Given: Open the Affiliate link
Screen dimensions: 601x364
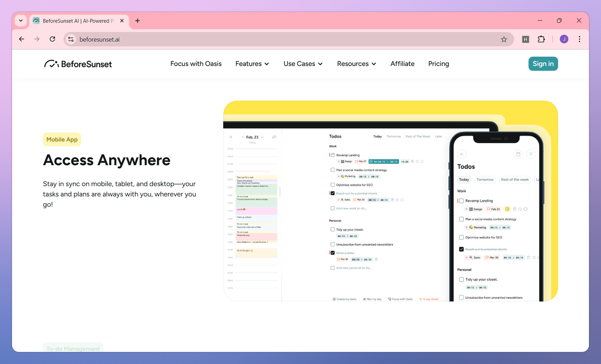Looking at the screenshot, I should pos(403,64).
